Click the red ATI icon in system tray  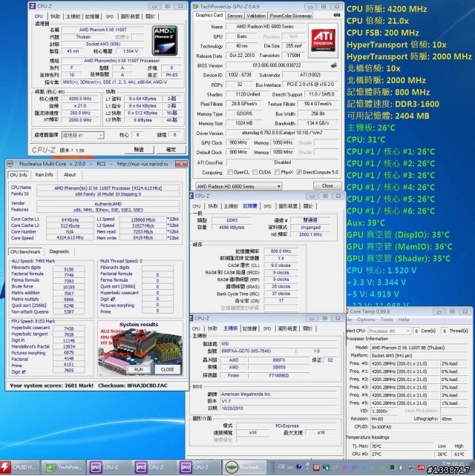[x=422, y=468]
